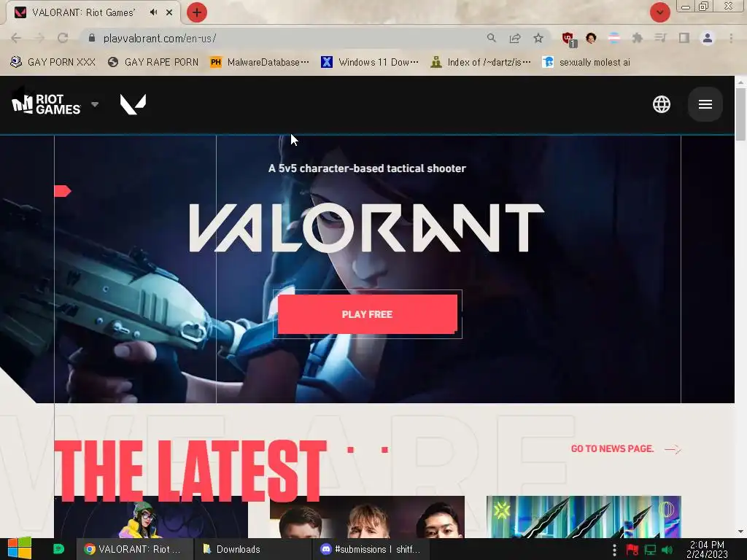Viewport: 747px width, 560px height.
Task: Show hidden tray icons via three dots
Action: pyautogui.click(x=614, y=550)
